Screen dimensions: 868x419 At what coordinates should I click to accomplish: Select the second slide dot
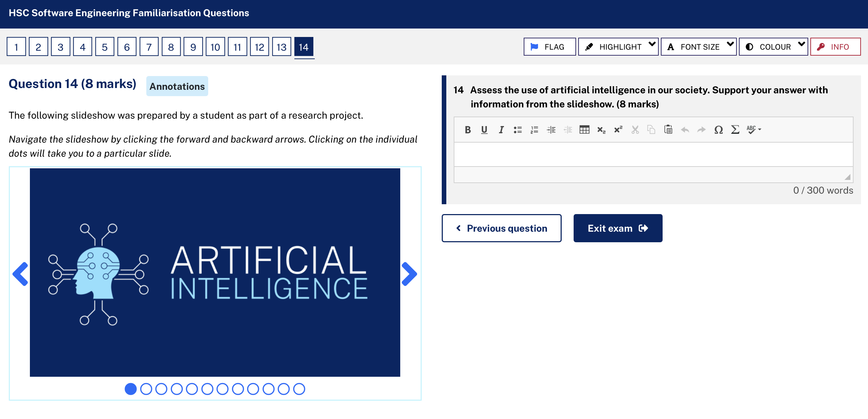pyautogui.click(x=146, y=389)
